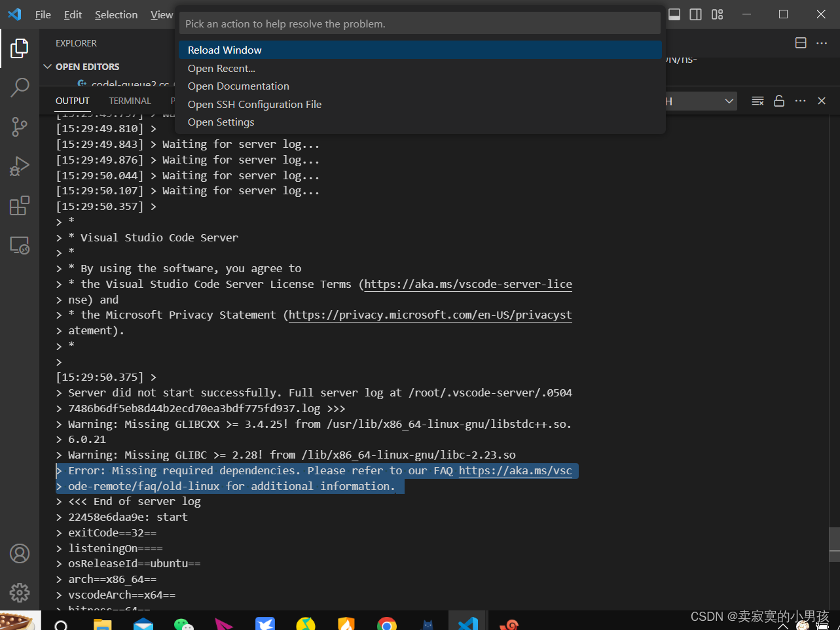Open the Customize Layout icon
Image resolution: width=840 pixels, height=630 pixels.
[x=718, y=14]
